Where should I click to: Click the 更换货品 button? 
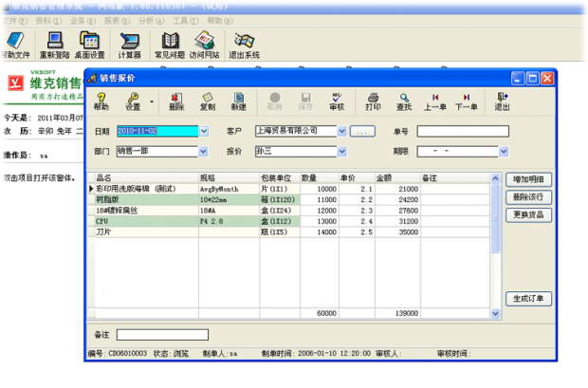point(528,214)
